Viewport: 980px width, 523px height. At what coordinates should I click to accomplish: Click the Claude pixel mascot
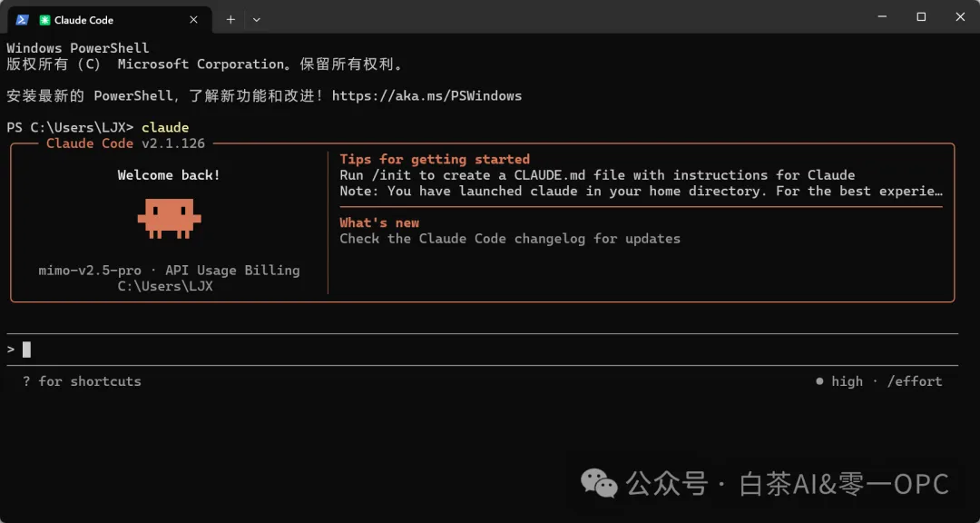[170, 218]
